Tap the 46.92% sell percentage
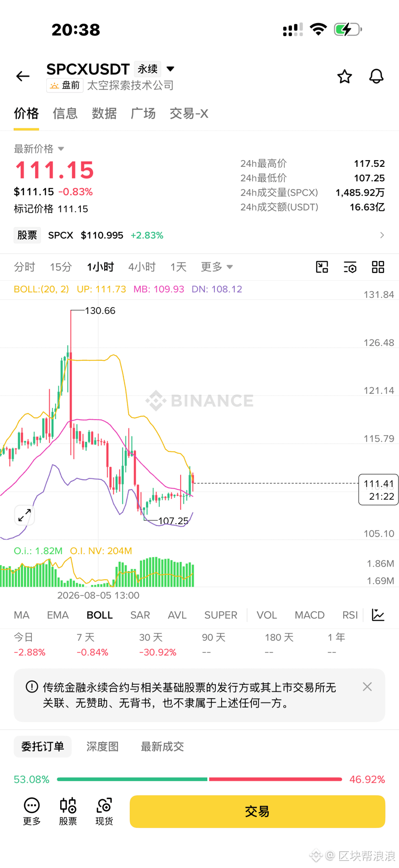 367,779
